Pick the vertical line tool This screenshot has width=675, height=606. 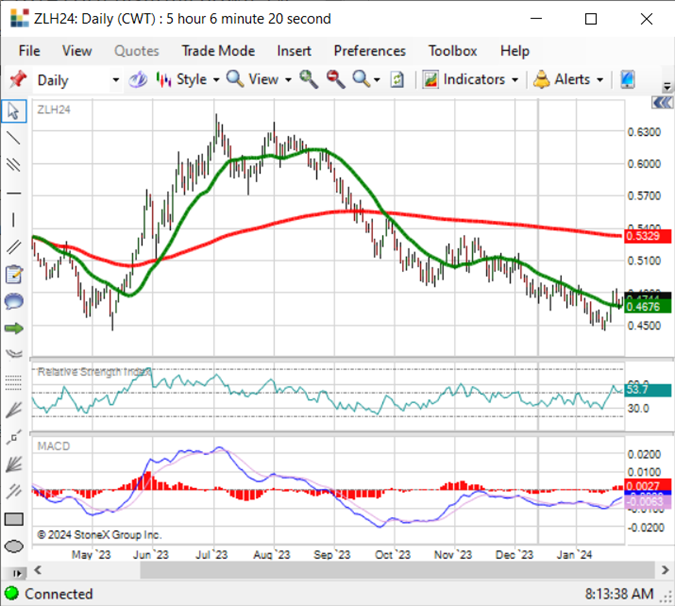(x=14, y=220)
